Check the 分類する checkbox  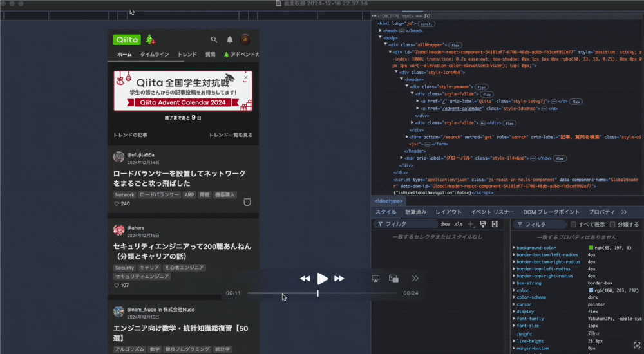tap(612, 224)
